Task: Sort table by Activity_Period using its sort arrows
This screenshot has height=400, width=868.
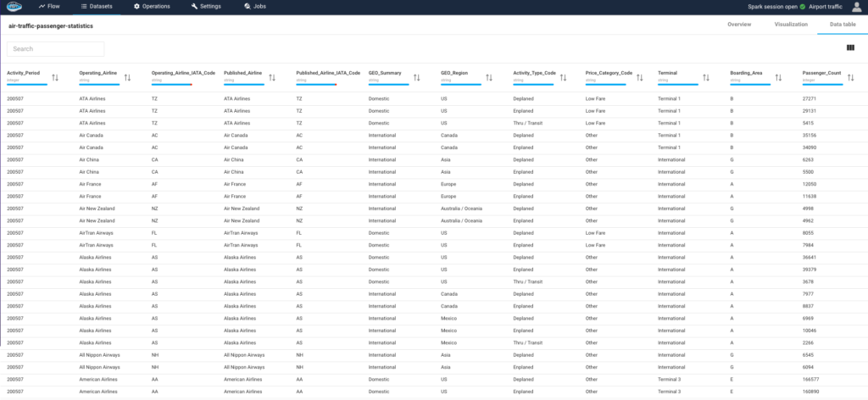Action: pyautogui.click(x=55, y=78)
